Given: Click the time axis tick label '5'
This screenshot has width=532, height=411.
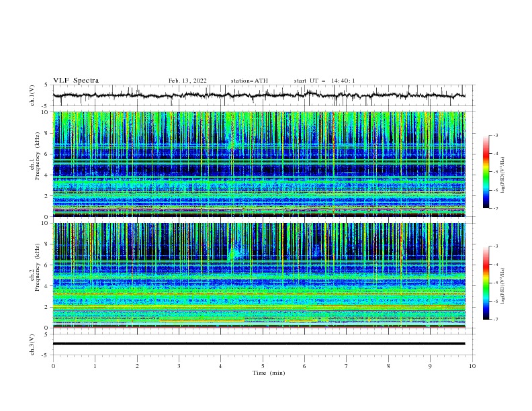Looking at the screenshot, I should 263,366.
